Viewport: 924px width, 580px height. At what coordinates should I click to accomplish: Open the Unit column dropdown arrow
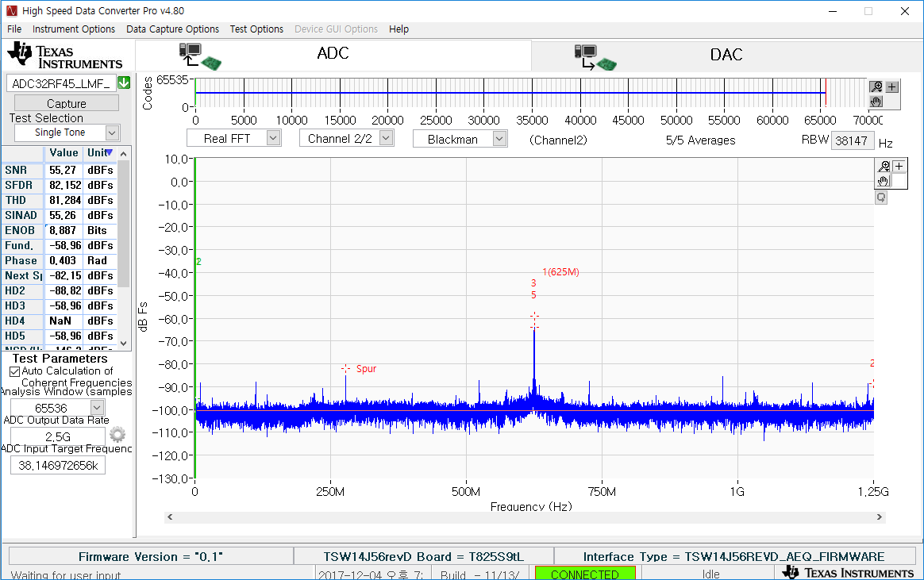pos(109,152)
